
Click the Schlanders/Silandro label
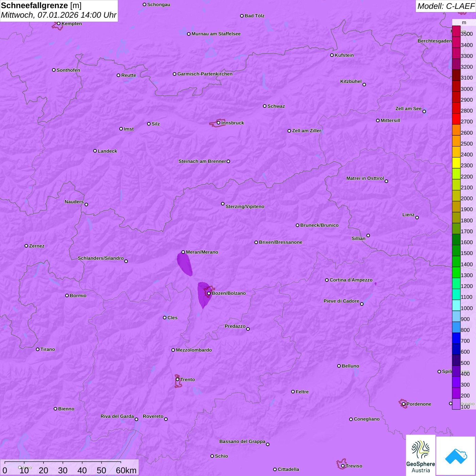click(101, 258)
